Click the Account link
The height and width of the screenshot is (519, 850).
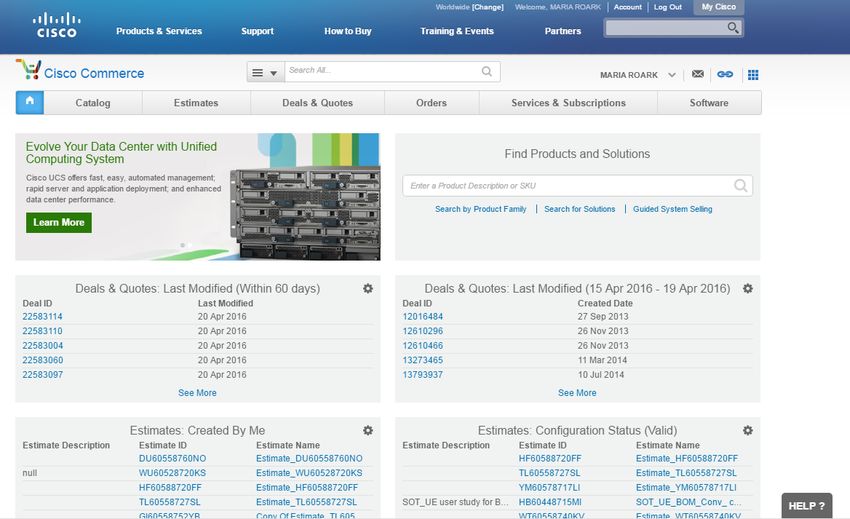[x=628, y=7]
